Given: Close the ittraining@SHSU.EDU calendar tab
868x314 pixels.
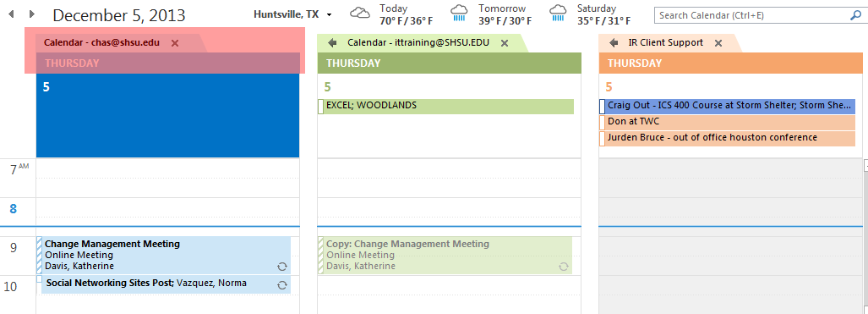Looking at the screenshot, I should (505, 42).
